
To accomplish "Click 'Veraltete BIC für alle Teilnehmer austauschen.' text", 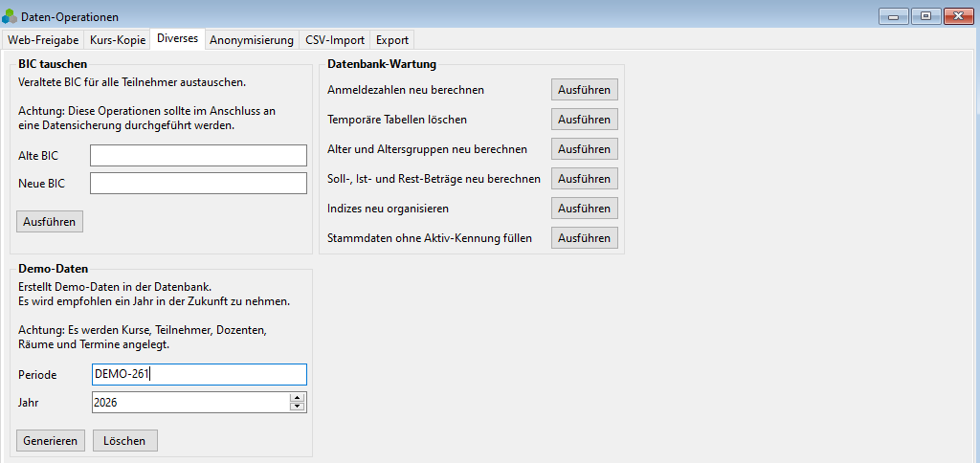I will click(x=132, y=82).
